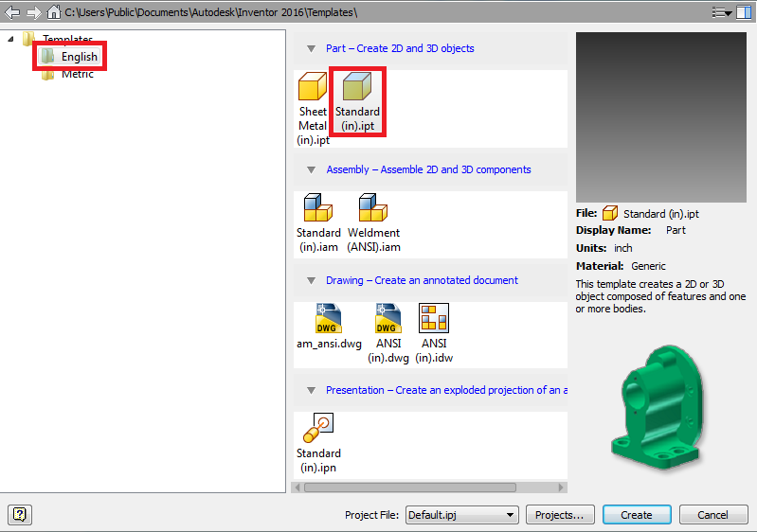Collapse the Part section triangle
Screen dimensions: 757x532
coord(312,48)
